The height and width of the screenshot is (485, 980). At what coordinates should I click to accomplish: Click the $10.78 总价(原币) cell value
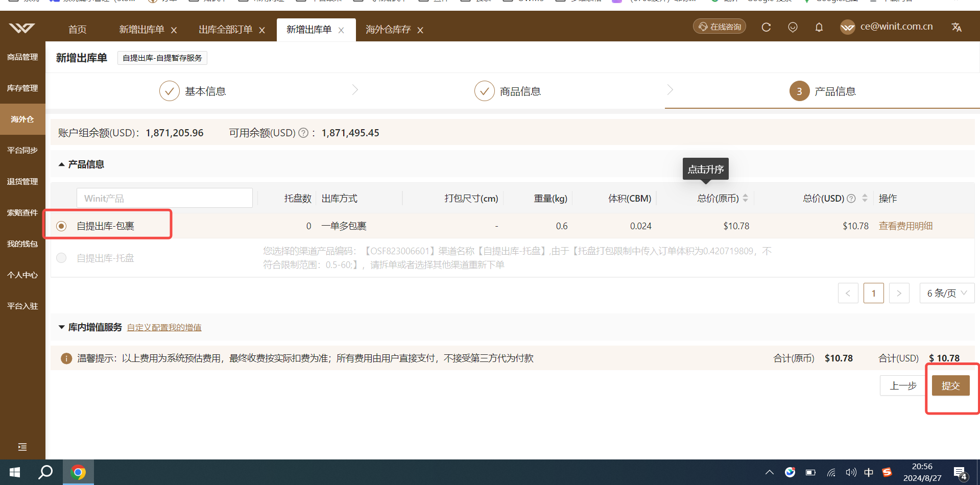(736, 226)
